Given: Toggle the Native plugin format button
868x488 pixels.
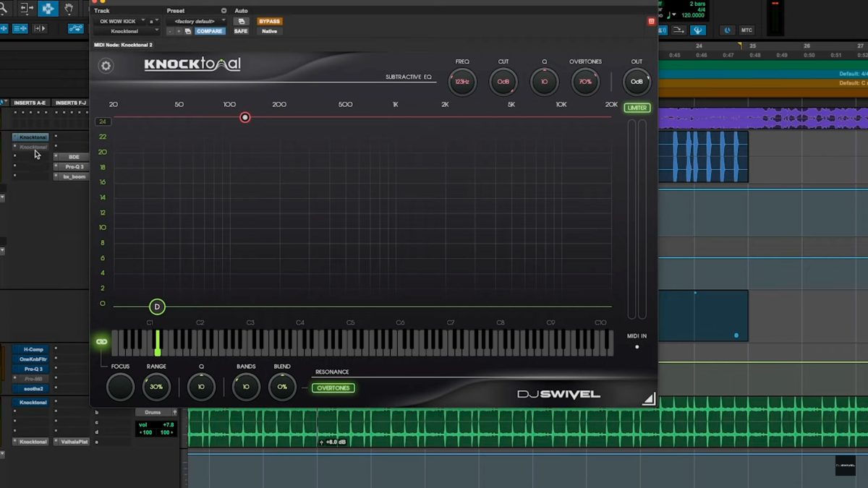Looking at the screenshot, I should pos(270,31).
